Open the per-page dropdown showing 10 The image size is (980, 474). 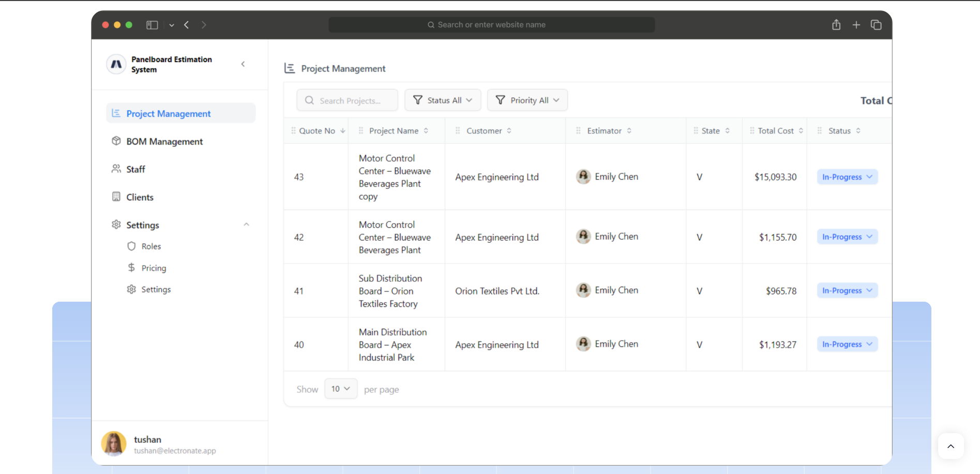[340, 389]
